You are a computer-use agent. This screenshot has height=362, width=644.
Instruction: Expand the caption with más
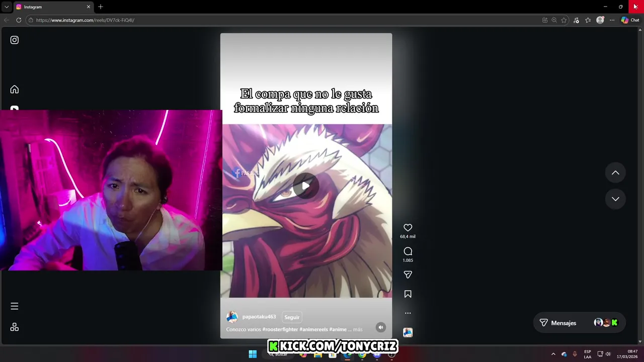358,329
